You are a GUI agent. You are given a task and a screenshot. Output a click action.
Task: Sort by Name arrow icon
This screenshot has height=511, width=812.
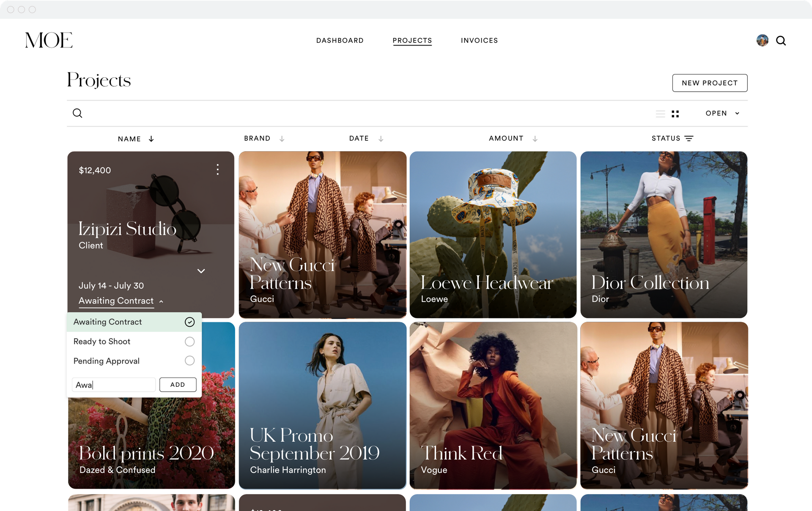[151, 139]
